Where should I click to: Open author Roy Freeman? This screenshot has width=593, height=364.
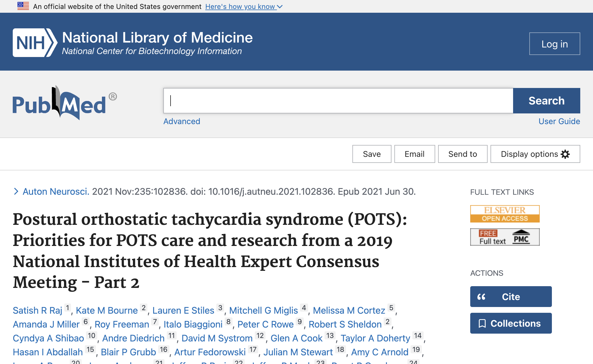point(122,324)
